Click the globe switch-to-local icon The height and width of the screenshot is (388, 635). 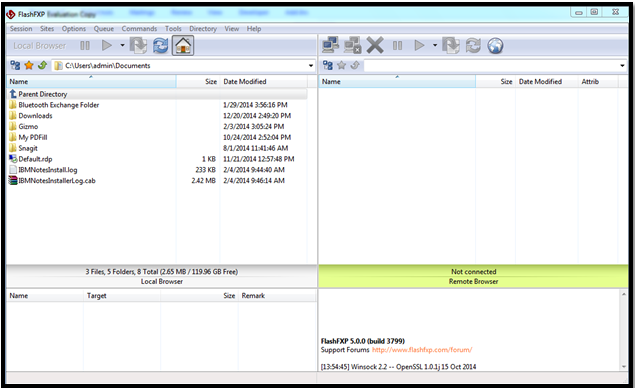click(495, 46)
